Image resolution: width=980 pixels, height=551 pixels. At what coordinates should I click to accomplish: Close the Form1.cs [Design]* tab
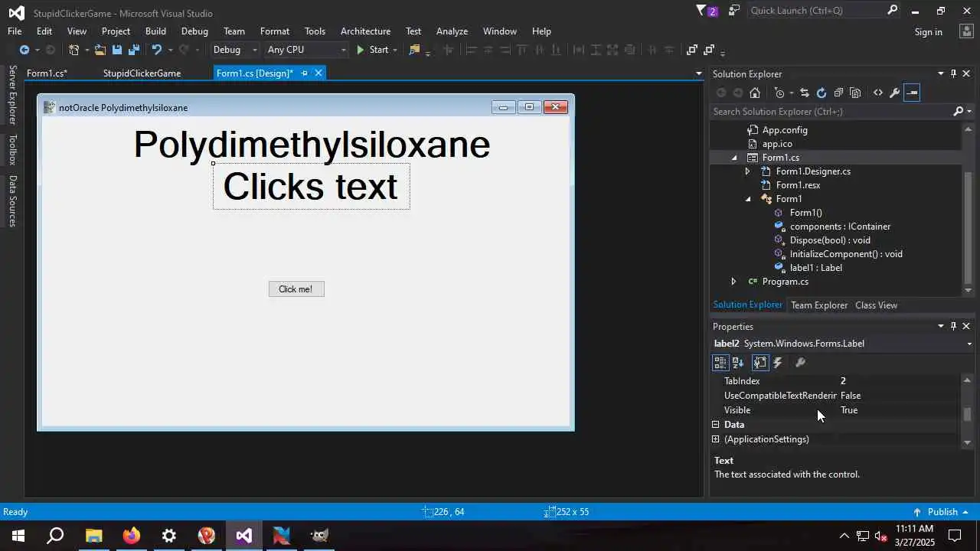tap(318, 73)
